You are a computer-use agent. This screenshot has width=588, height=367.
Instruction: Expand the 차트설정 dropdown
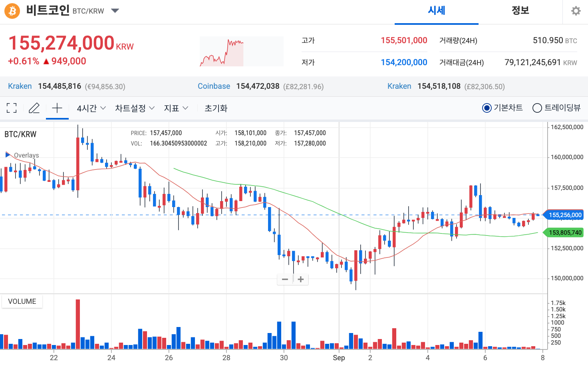coord(135,108)
